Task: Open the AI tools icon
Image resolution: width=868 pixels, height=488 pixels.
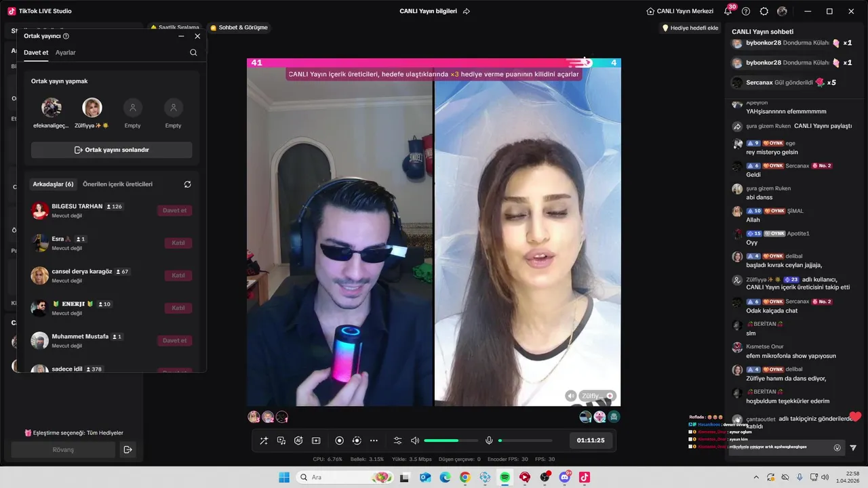Action: pyautogui.click(x=298, y=441)
